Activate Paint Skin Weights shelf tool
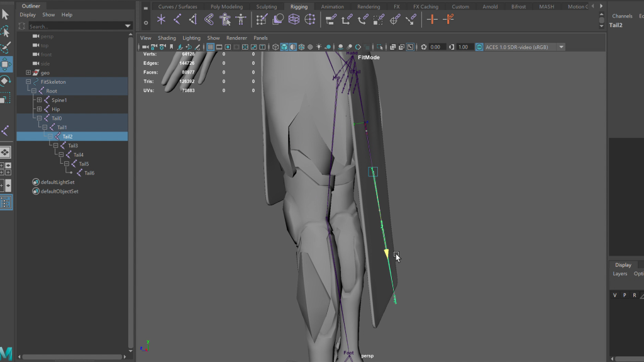 pyautogui.click(x=262, y=20)
